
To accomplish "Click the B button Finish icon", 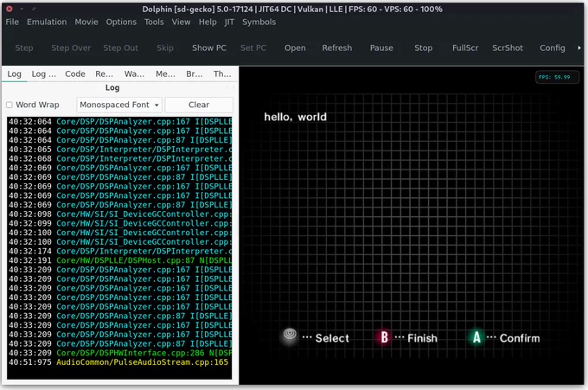I will pos(384,337).
